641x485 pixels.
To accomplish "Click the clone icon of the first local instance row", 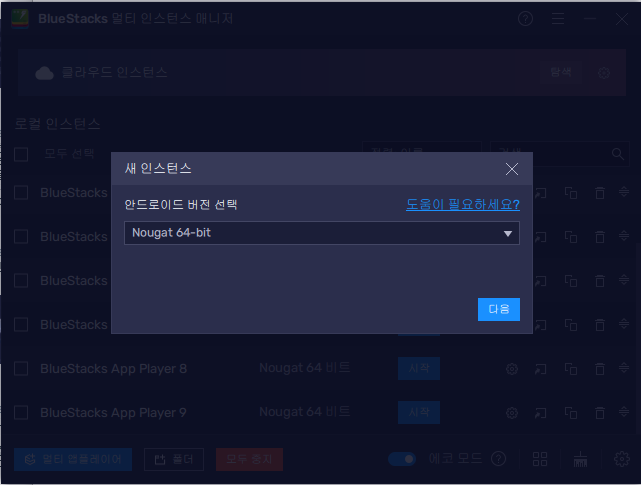I will tap(571, 193).
